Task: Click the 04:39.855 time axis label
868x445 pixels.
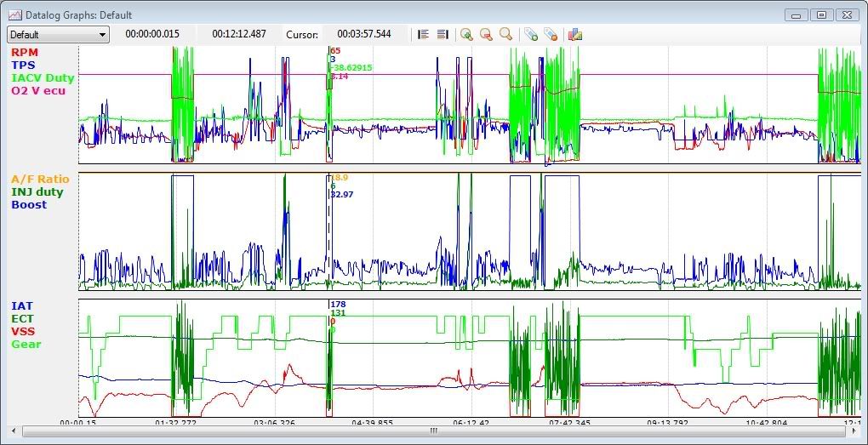Action: (x=373, y=422)
